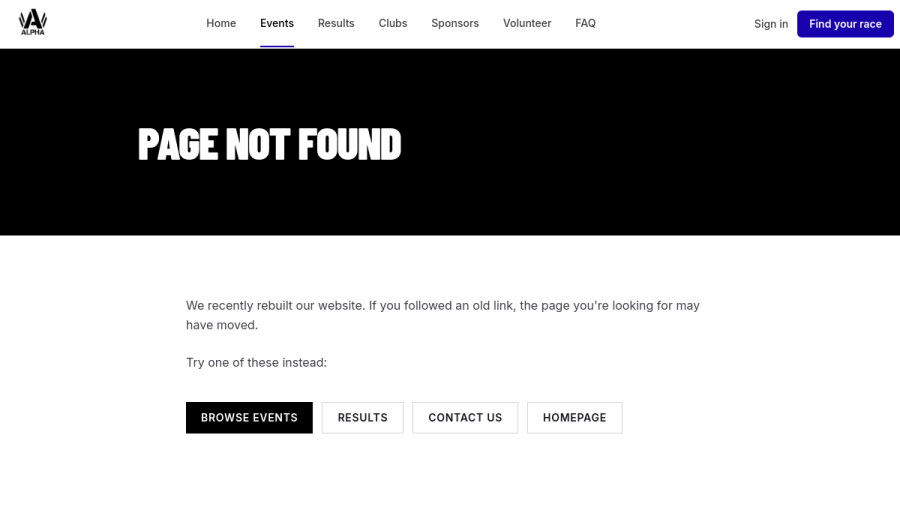Click the Find your race button
This screenshot has height=506, width=900.
click(845, 24)
